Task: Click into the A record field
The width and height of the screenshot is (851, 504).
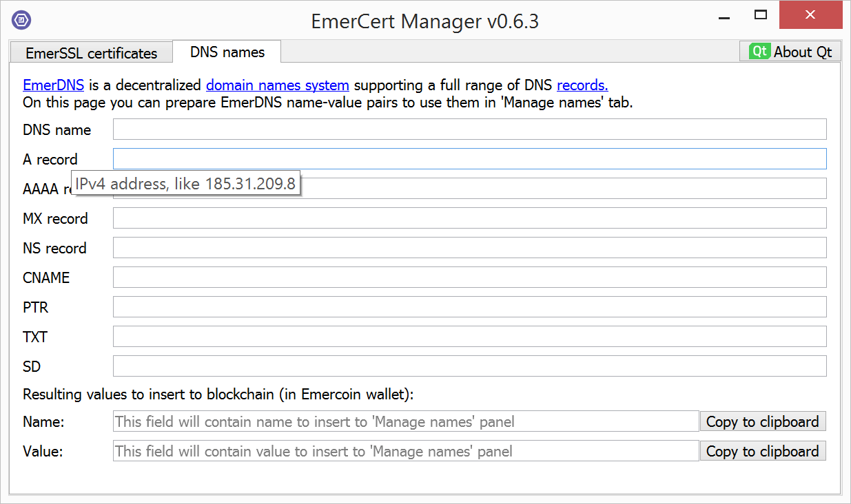Action: coord(470,158)
